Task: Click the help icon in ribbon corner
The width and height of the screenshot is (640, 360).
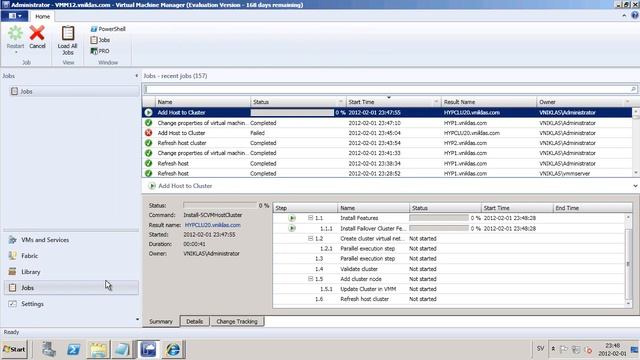Action: 635,16
